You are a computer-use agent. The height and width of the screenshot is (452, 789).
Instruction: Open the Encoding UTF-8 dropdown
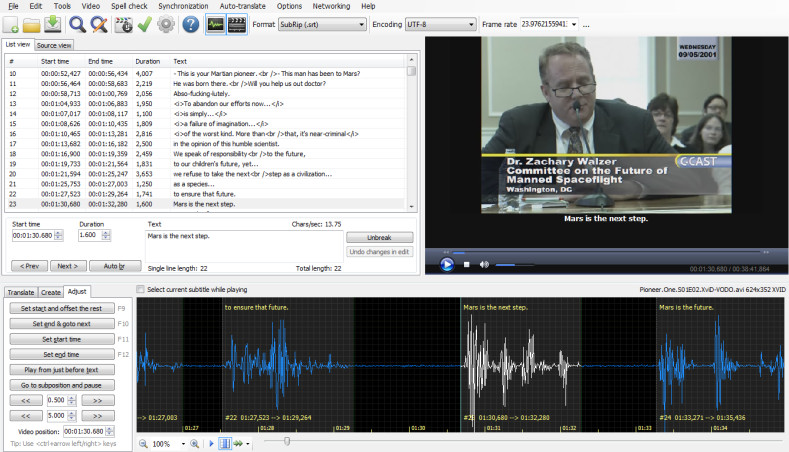coord(440,24)
